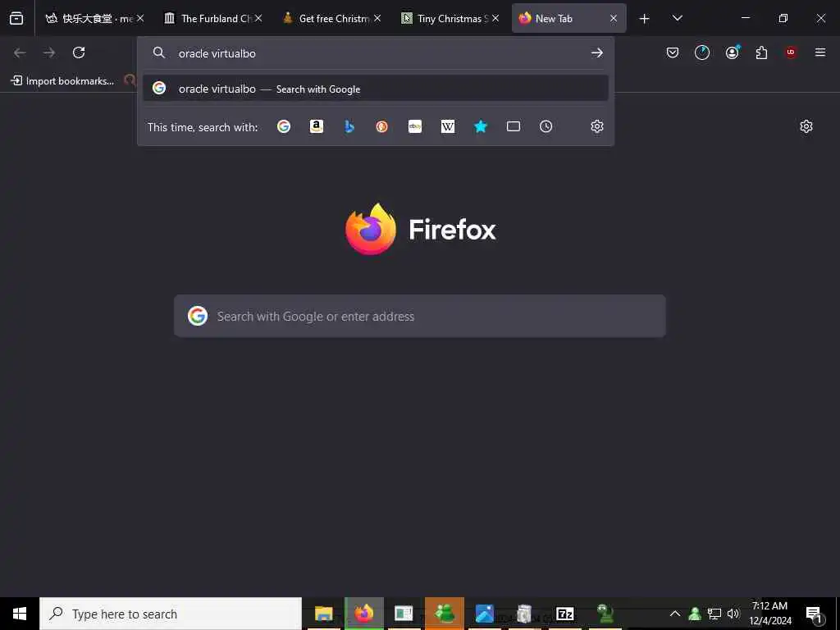840x630 pixels.
Task: Click Import bookmarks button
Action: pyautogui.click(x=62, y=81)
